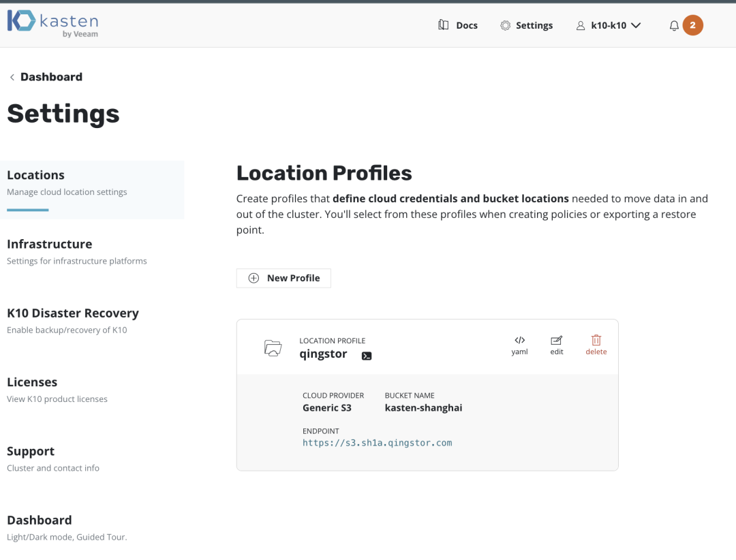Expand the k10-k10 user dropdown arrow
Viewport: 736px width, 560px height.
coord(636,25)
